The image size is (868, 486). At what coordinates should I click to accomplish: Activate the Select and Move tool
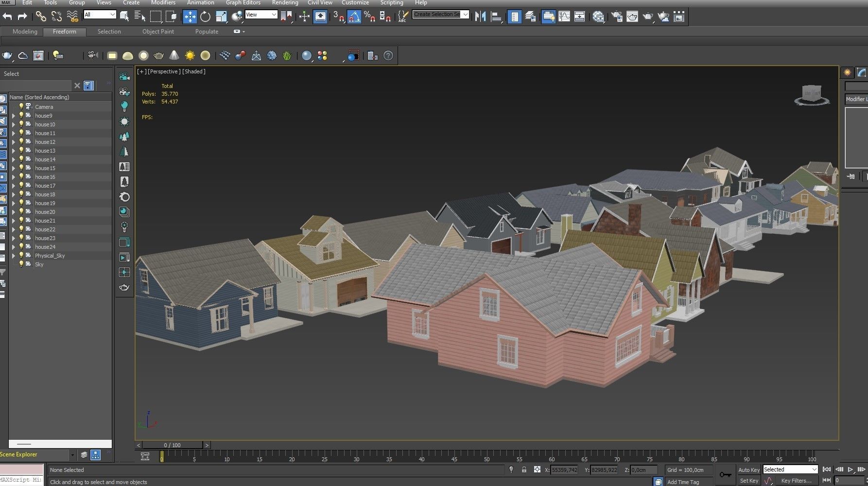coord(190,17)
